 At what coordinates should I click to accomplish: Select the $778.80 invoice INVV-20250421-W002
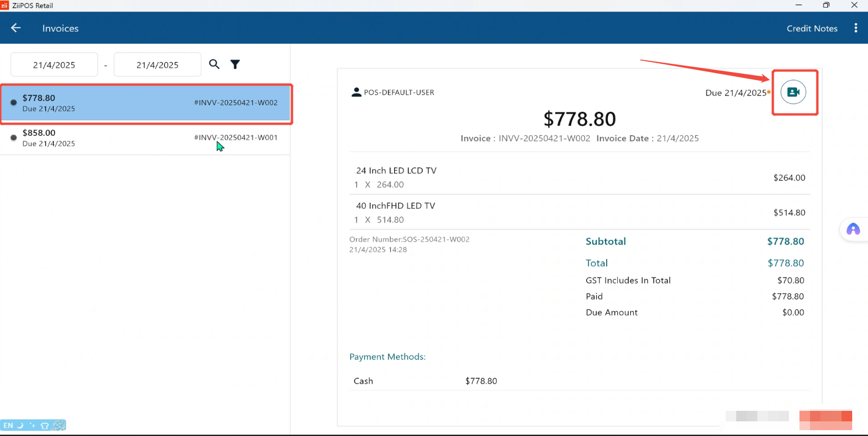pos(145,103)
